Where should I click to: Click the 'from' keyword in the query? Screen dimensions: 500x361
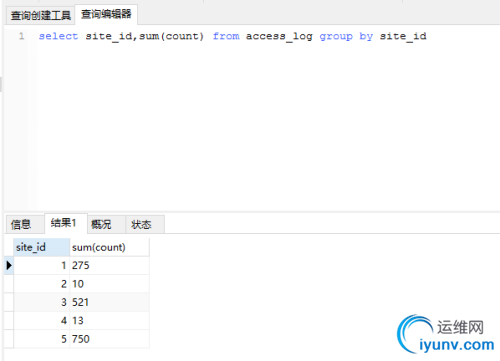(226, 36)
